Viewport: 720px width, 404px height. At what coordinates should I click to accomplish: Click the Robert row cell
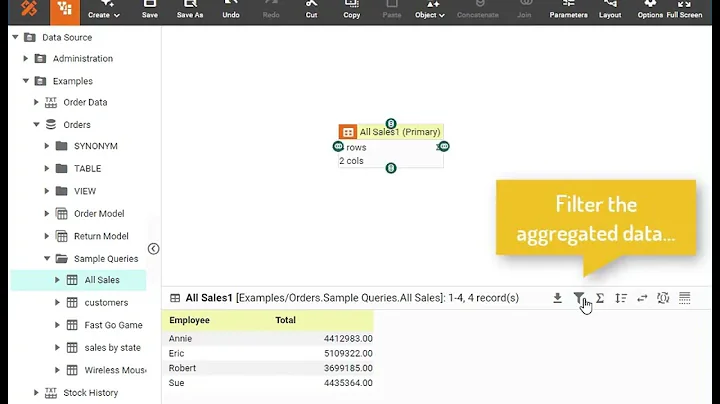(x=182, y=368)
